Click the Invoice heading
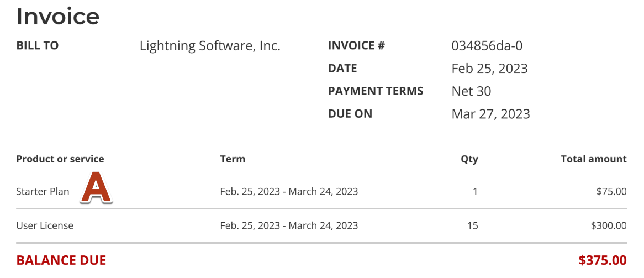This screenshot has height=278, width=644. (x=58, y=16)
